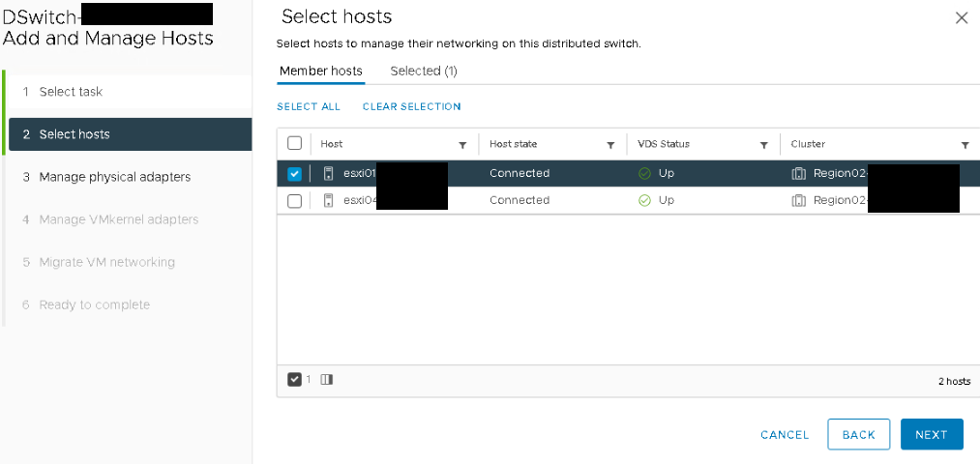Open the Host column filter icon

462,145
